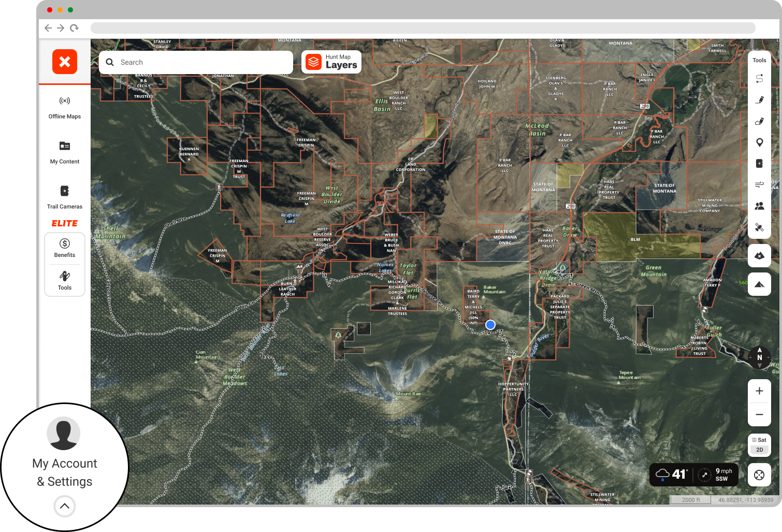Screen dimensions: 782x532
Task: Click the satellite imagery tool icon
Action: 759,227
